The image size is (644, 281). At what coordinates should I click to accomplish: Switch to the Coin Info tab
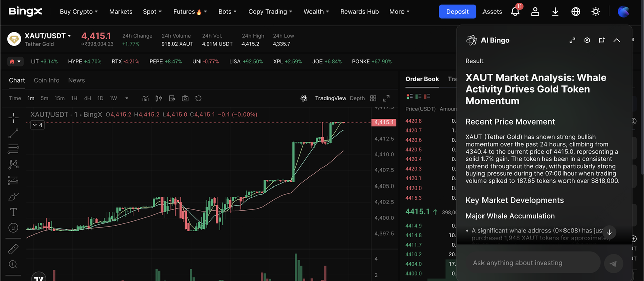(x=46, y=80)
